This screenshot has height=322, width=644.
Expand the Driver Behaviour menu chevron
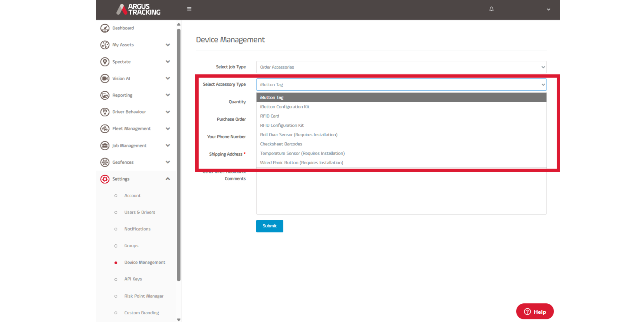click(x=168, y=112)
